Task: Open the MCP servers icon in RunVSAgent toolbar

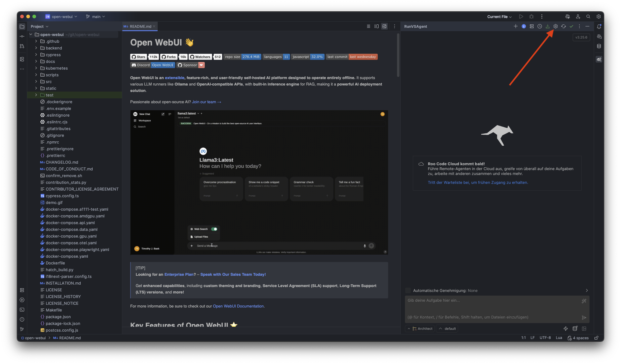Action: 532,26
